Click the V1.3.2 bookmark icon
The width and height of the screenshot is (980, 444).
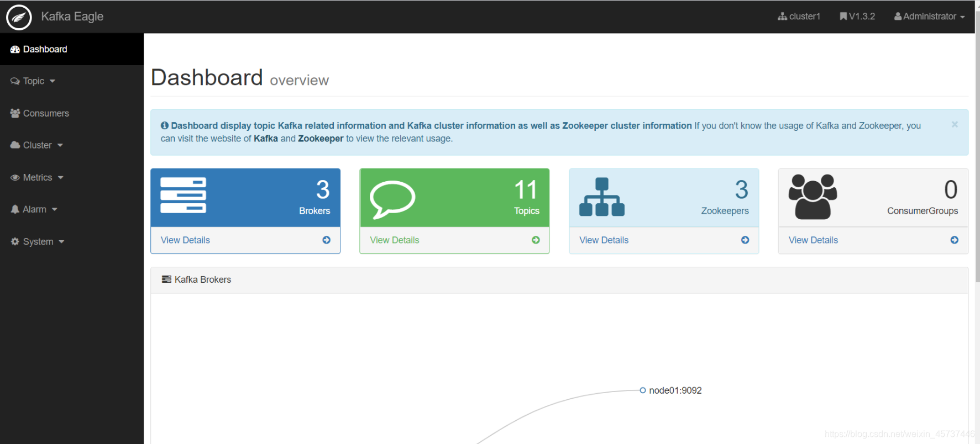pyautogui.click(x=843, y=17)
